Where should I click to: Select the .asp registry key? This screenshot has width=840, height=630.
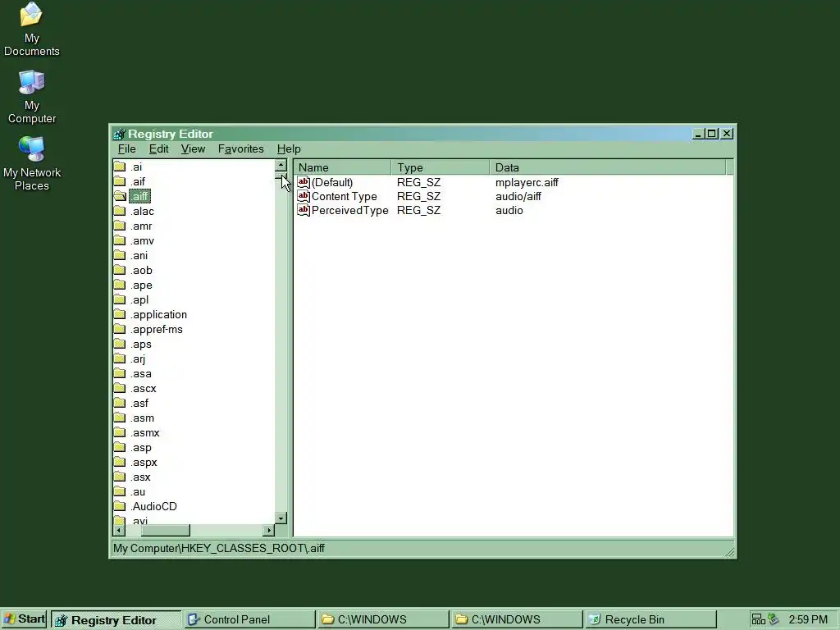point(141,447)
